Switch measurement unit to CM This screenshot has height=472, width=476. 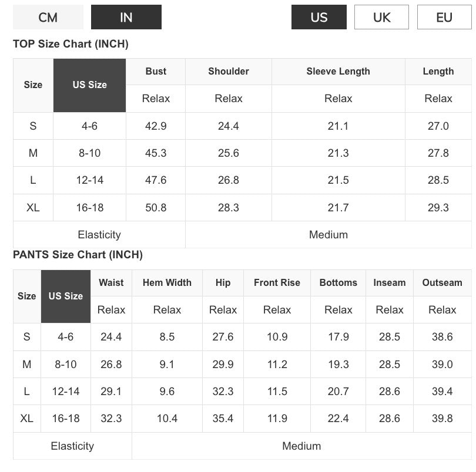(x=48, y=17)
